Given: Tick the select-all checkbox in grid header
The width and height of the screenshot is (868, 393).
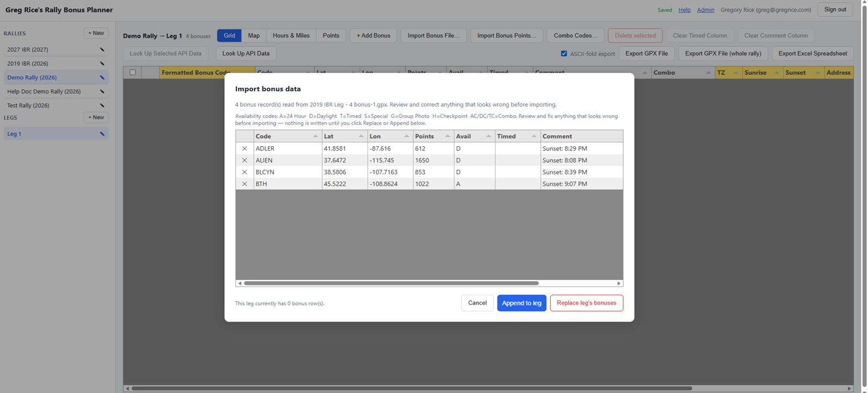Looking at the screenshot, I should click(132, 72).
